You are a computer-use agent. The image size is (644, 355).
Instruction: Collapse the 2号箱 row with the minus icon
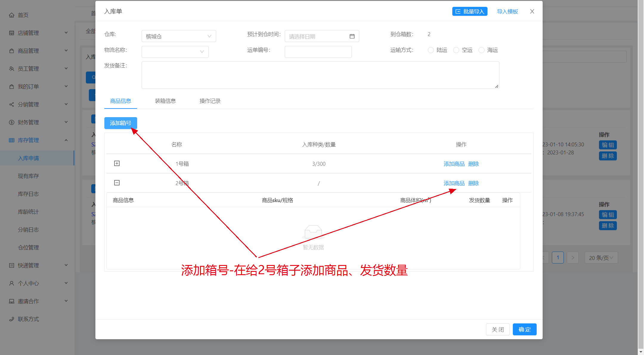point(117,183)
